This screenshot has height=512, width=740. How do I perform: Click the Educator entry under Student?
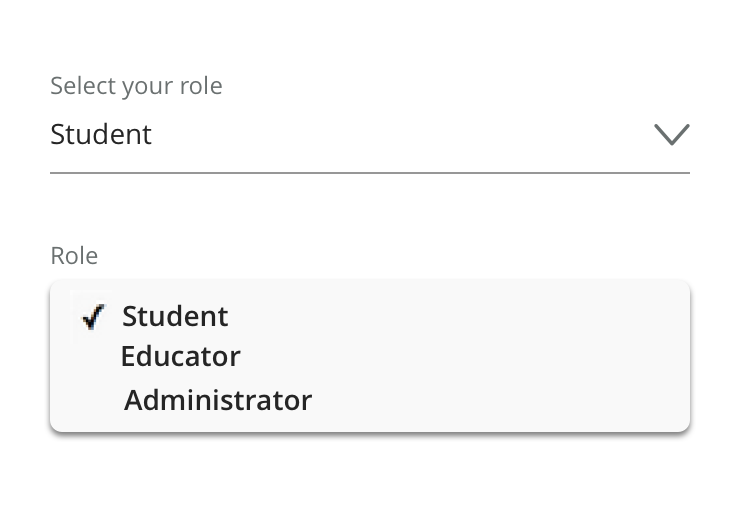click(181, 357)
